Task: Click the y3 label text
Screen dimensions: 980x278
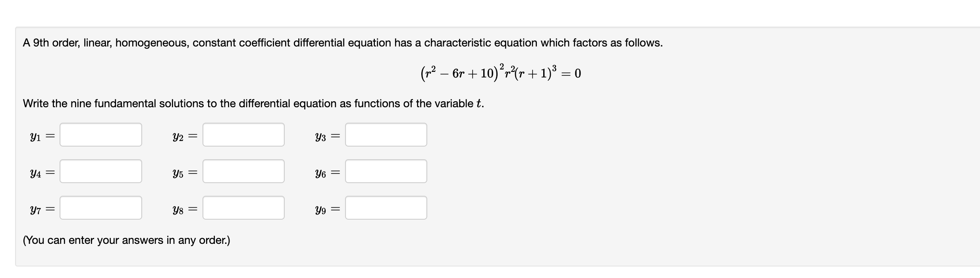Action: (x=320, y=137)
